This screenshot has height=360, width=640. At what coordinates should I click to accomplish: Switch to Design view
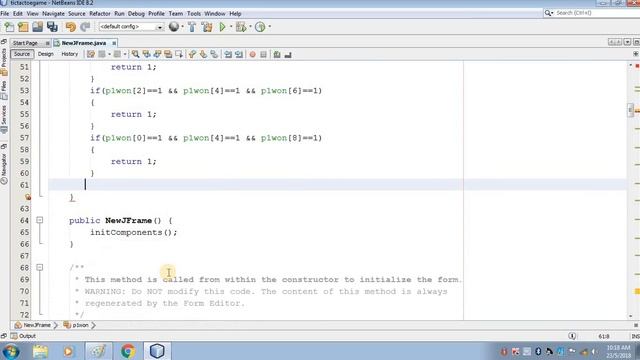pos(45,54)
